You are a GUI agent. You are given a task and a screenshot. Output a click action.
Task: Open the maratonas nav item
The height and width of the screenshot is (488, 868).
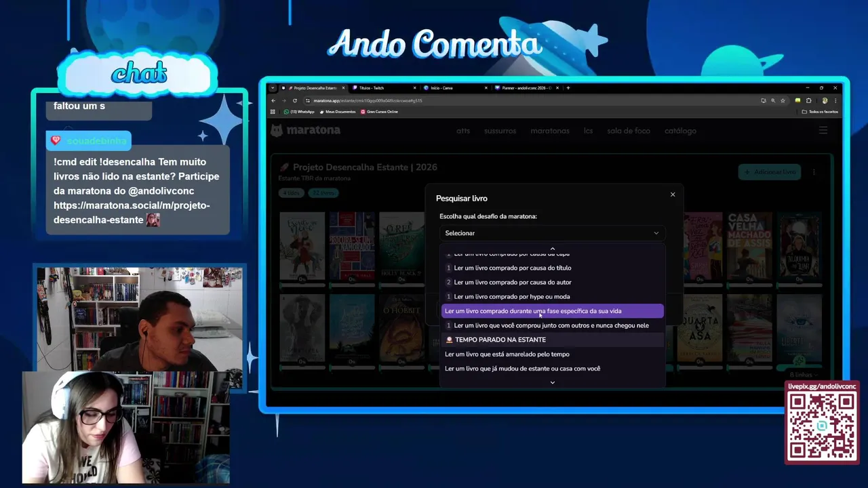pyautogui.click(x=550, y=131)
